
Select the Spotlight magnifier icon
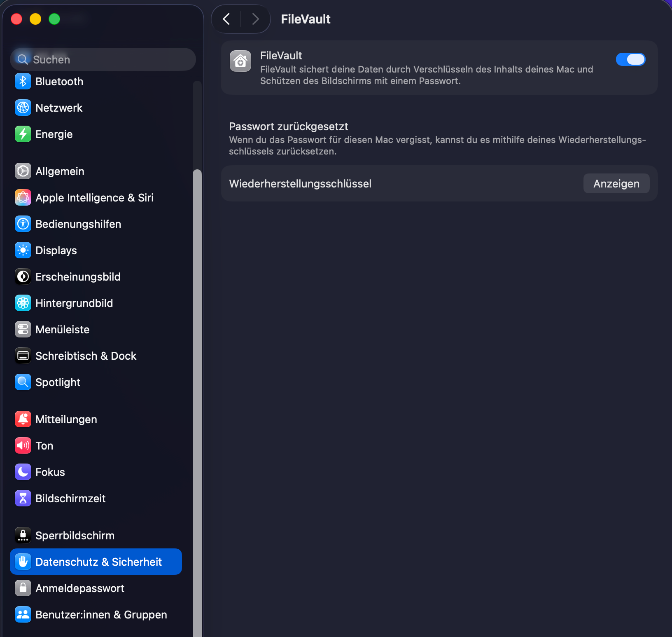click(x=23, y=382)
